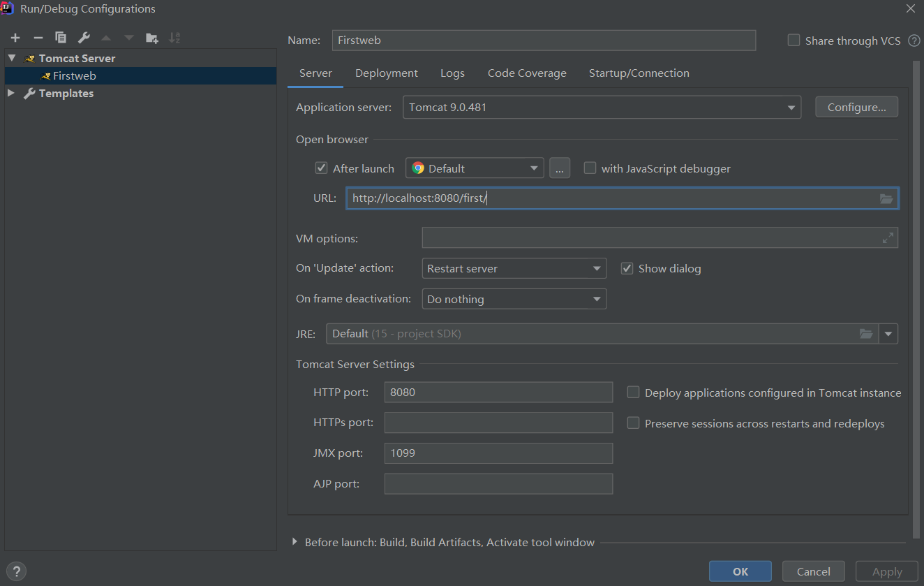Click the Remove Configuration minus icon

38,38
